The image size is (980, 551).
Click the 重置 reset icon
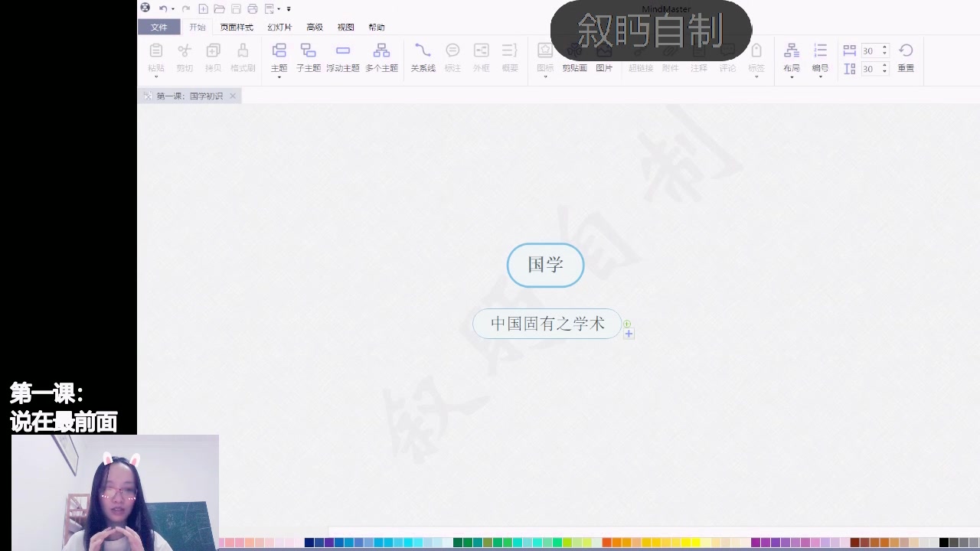[x=906, y=51]
